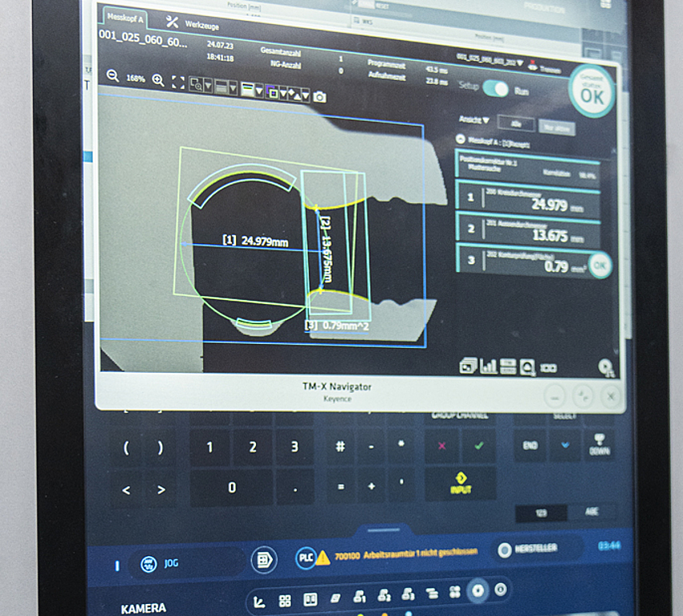Click the Trennen disconnect button

pyautogui.click(x=545, y=67)
